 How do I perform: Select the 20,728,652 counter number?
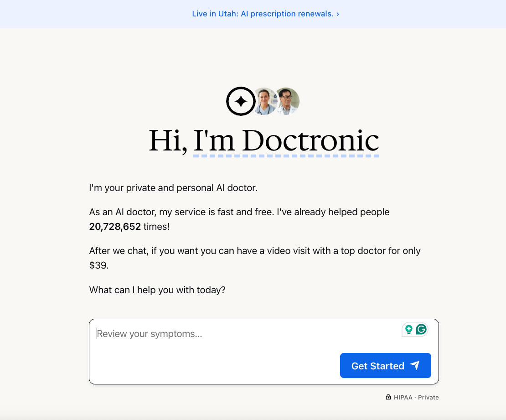tap(115, 227)
